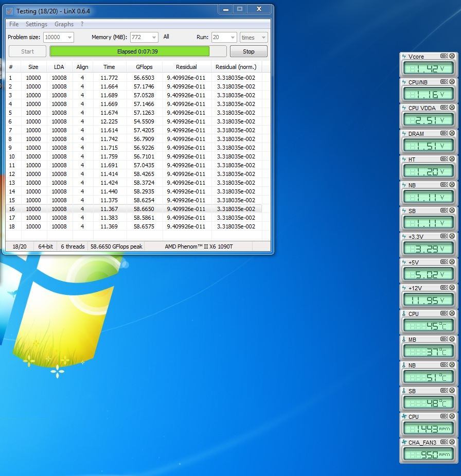The width and height of the screenshot is (461, 476).
Task: Click the All memory link
Action: [166, 37]
